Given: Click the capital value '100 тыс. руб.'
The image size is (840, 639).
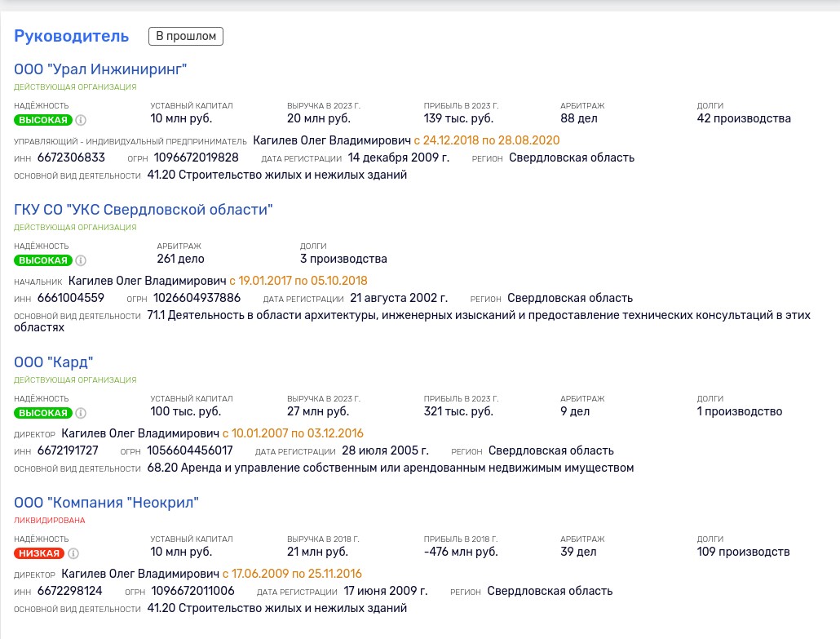Looking at the screenshot, I should (185, 411).
